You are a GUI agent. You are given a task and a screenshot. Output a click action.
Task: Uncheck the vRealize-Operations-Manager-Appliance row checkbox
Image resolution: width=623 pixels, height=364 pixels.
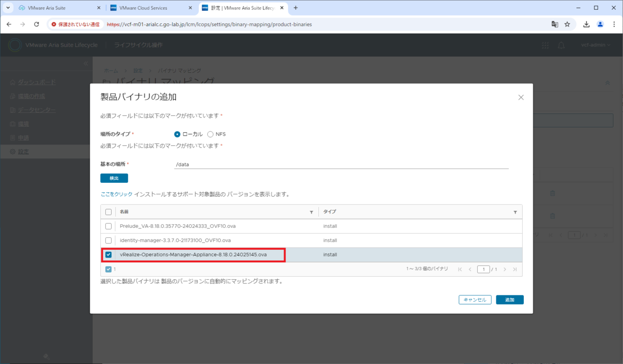pos(108,255)
